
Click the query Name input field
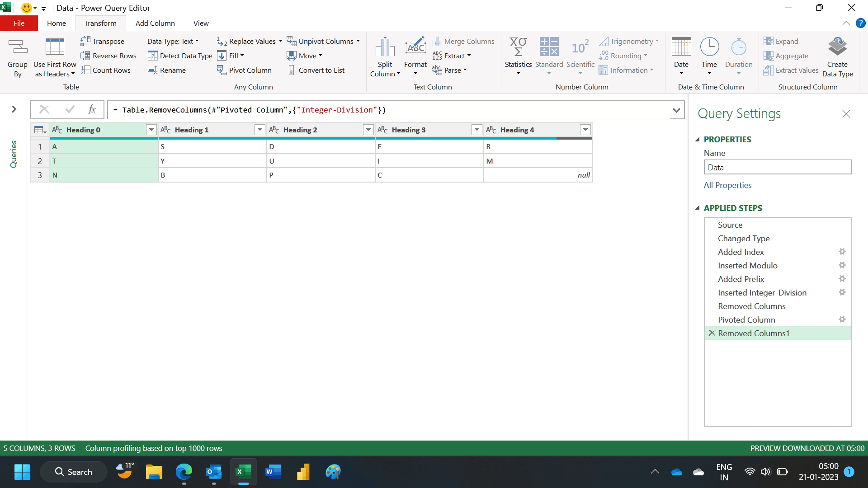(x=777, y=168)
